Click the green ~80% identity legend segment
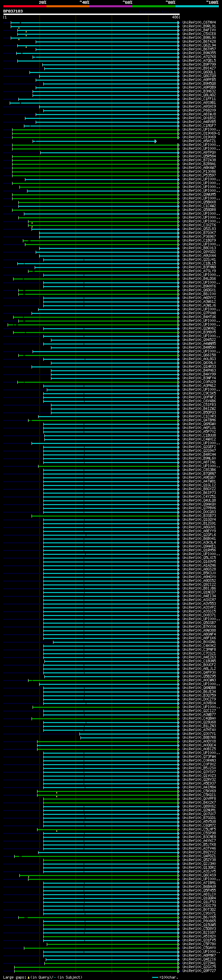The height and width of the screenshot is (980, 222). coord(154,6)
